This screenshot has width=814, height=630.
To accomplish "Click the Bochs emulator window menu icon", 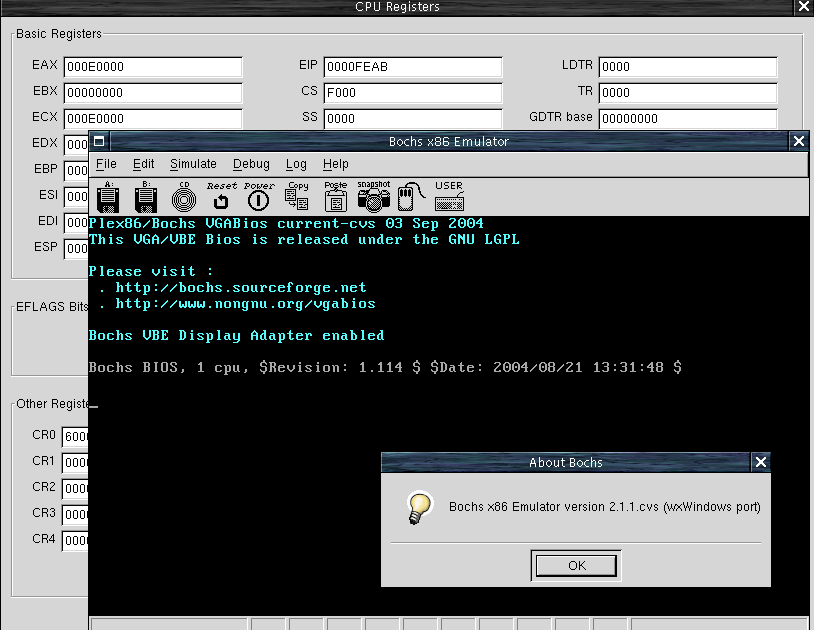I will (100, 141).
